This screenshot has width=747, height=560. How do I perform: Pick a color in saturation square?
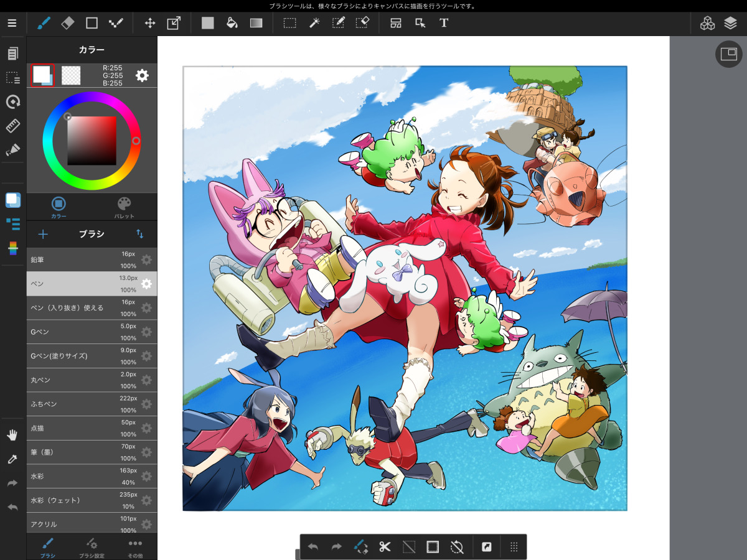(92, 141)
